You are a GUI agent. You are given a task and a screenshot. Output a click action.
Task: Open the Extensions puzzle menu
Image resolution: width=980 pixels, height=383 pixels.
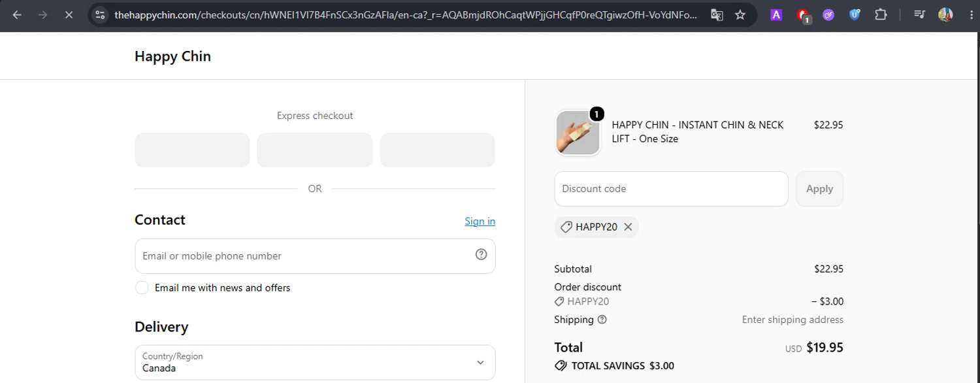(881, 14)
